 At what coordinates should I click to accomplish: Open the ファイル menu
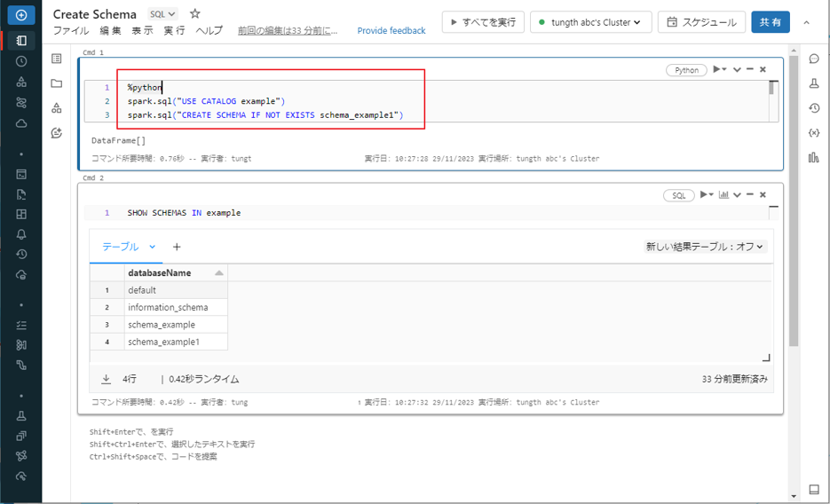tap(71, 31)
